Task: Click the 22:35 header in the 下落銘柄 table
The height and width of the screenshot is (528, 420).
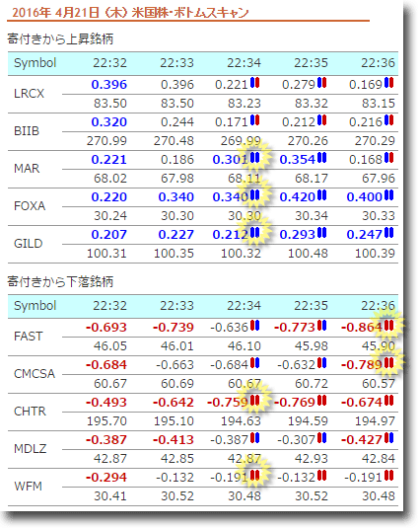Action: click(311, 306)
